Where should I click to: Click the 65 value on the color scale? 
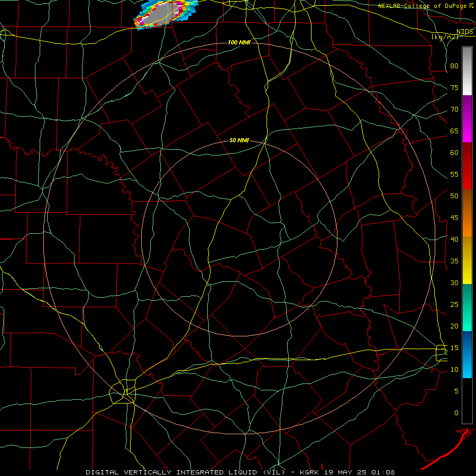tap(454, 131)
